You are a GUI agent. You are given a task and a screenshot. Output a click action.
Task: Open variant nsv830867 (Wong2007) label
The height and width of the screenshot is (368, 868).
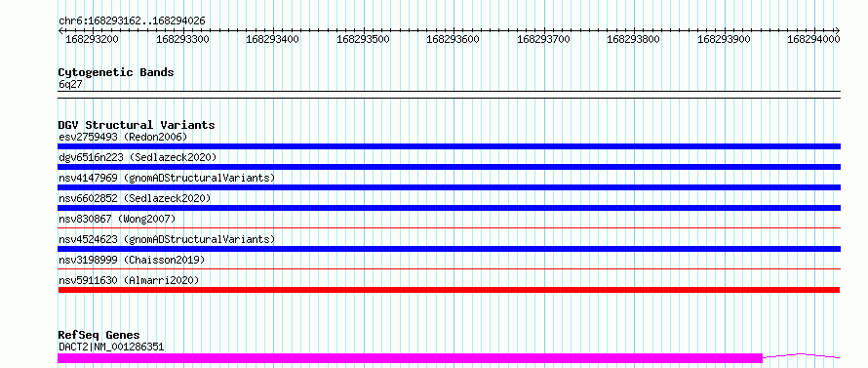(117, 219)
